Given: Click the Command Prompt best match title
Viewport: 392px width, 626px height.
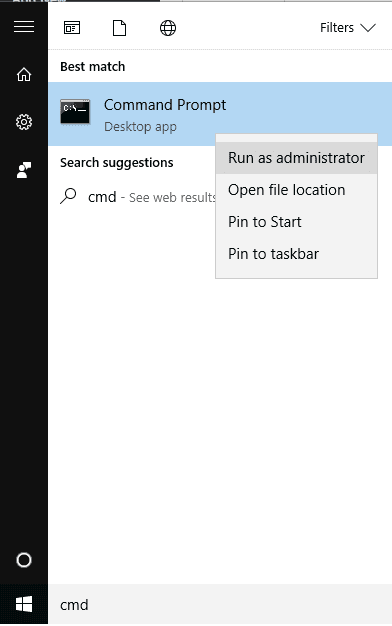Looking at the screenshot, I should (165, 105).
